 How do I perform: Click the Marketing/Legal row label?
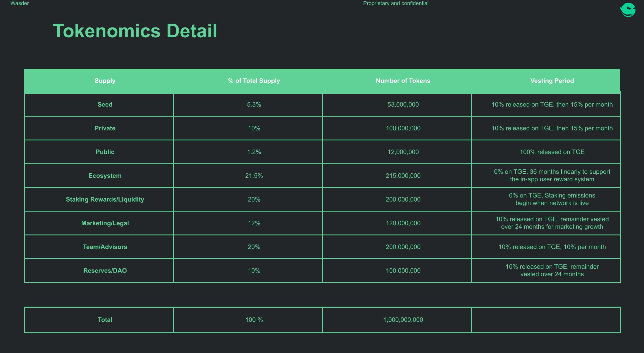pos(105,223)
